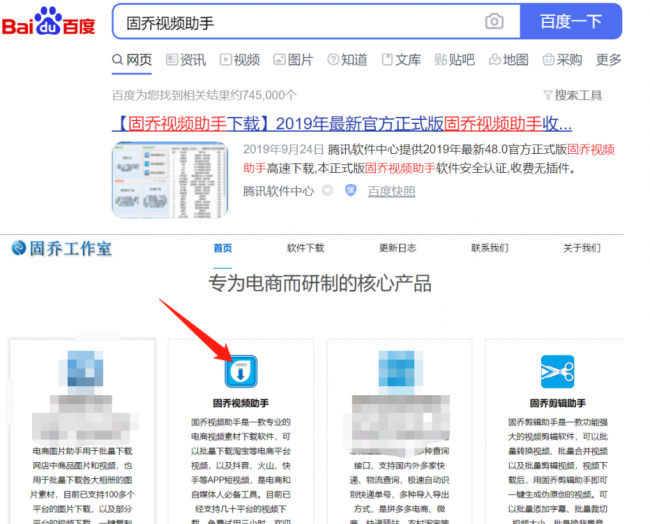Switch to the 视频 tab

click(240, 60)
